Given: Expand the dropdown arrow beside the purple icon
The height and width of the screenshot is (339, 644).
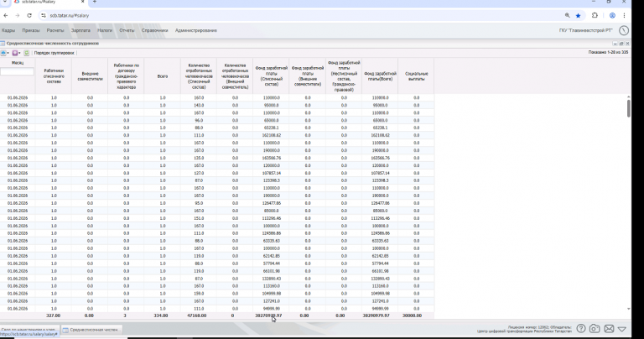Looking at the screenshot, I should pos(19,53).
